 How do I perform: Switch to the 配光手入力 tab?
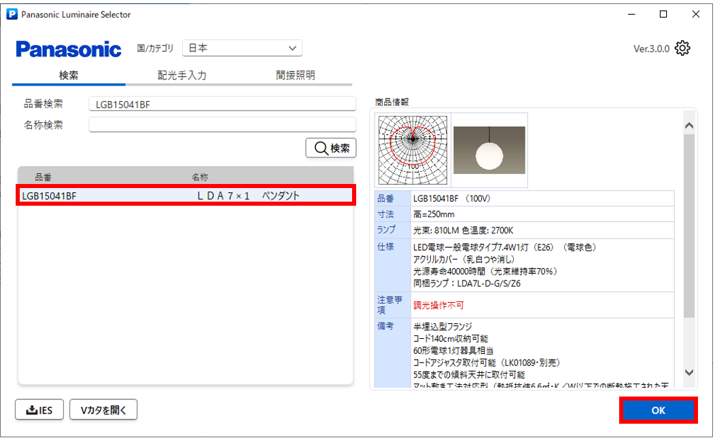182,76
